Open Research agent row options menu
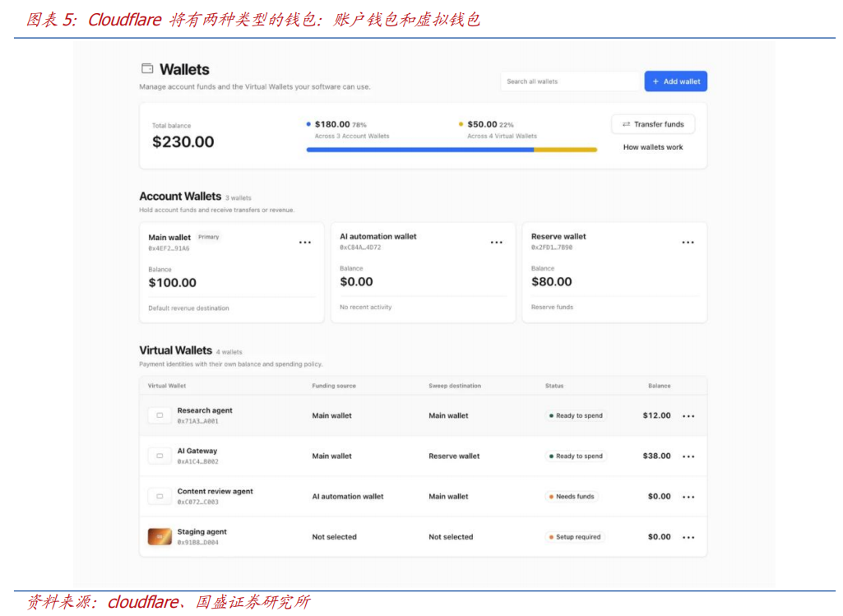Viewport: 843px width, 616px height. (688, 416)
